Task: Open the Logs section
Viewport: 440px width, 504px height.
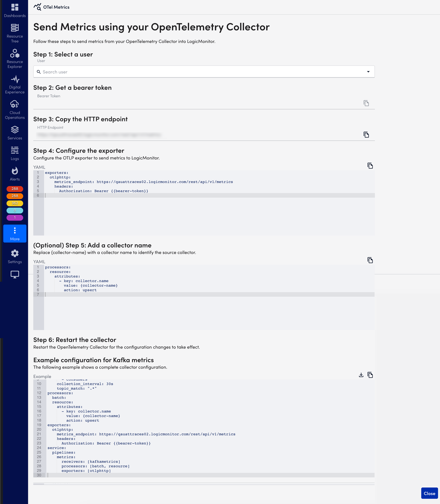Action: coord(15,153)
